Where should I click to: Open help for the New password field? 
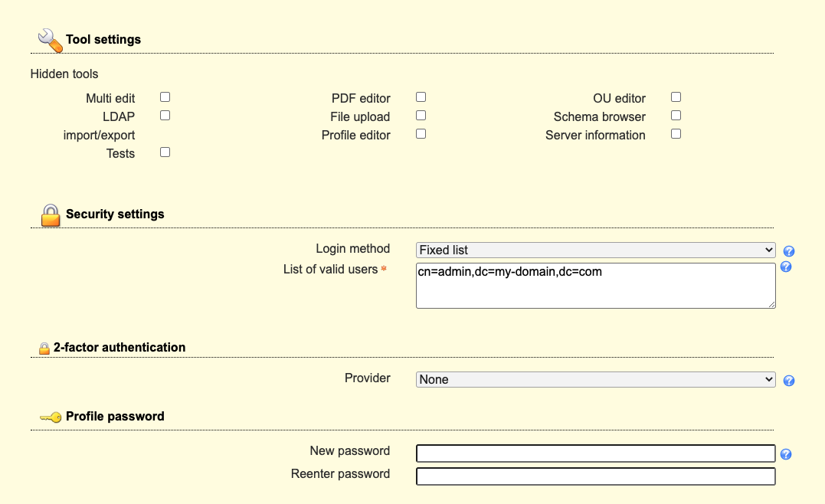pyautogui.click(x=786, y=454)
